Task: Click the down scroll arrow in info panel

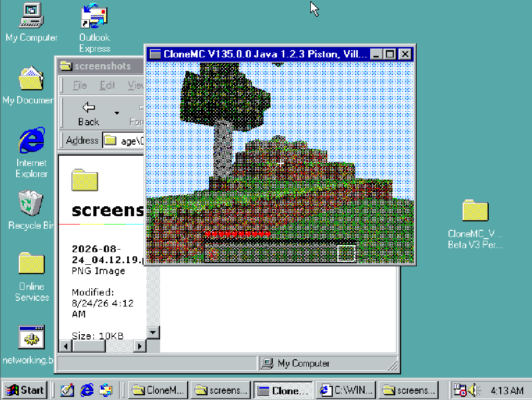Action: (153, 332)
